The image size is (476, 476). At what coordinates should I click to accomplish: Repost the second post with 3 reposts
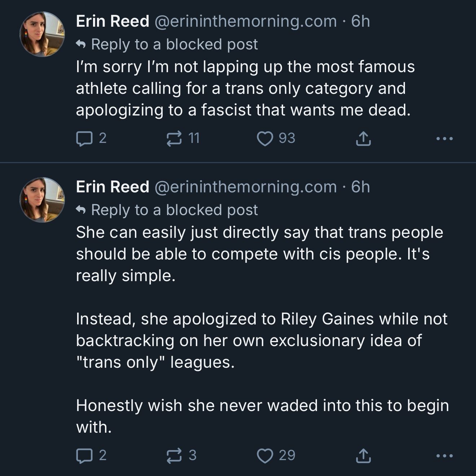[174, 455]
